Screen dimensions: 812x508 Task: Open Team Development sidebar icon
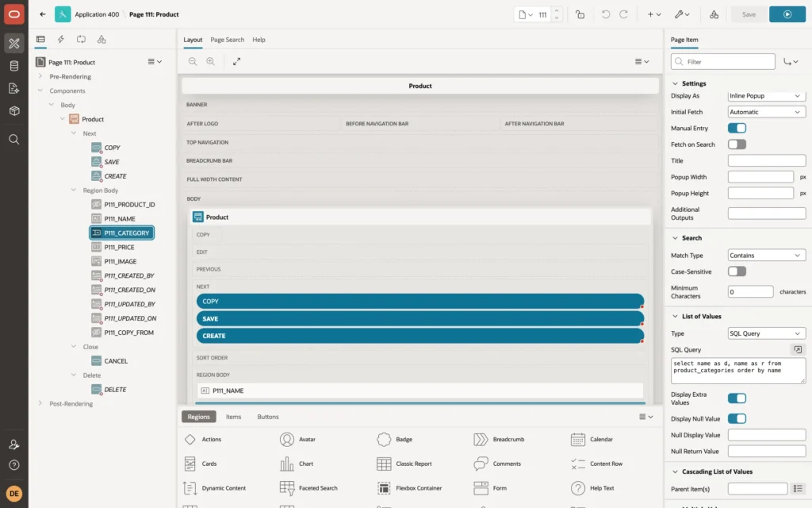[x=14, y=88]
